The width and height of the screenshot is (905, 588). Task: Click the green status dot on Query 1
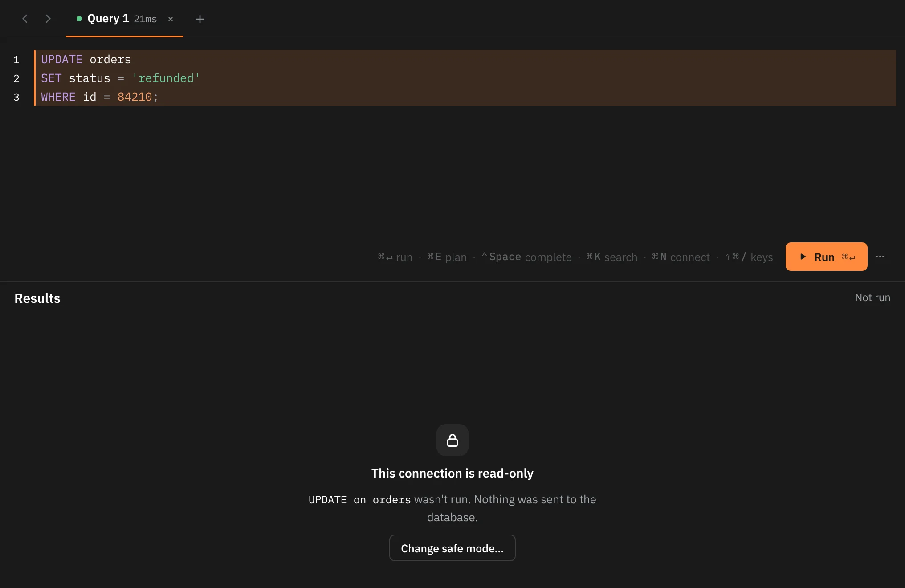(x=79, y=19)
